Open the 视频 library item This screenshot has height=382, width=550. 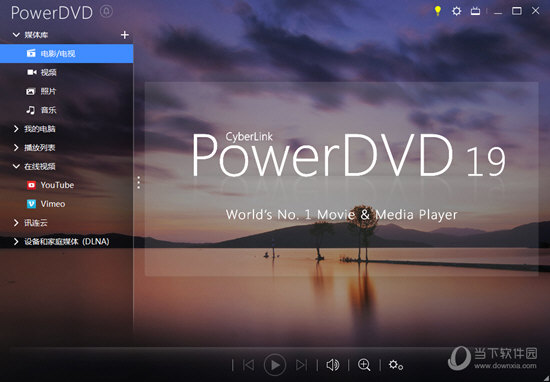point(67,72)
